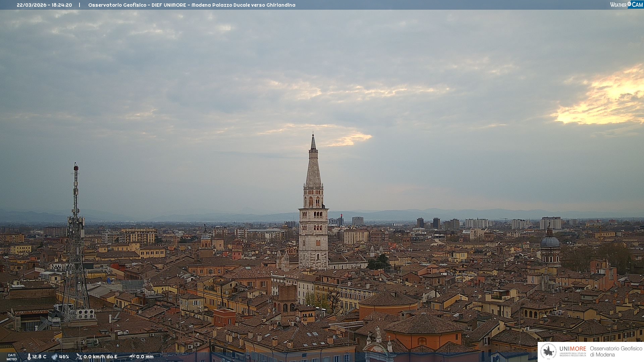
Task: Click the DATI METEO label
Action: click(x=12, y=357)
